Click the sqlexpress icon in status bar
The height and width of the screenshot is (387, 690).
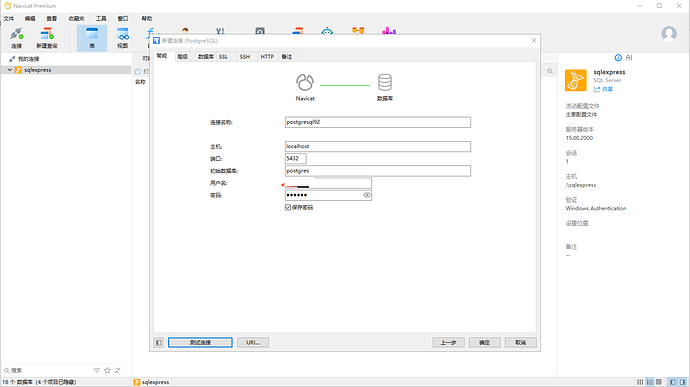click(137, 382)
